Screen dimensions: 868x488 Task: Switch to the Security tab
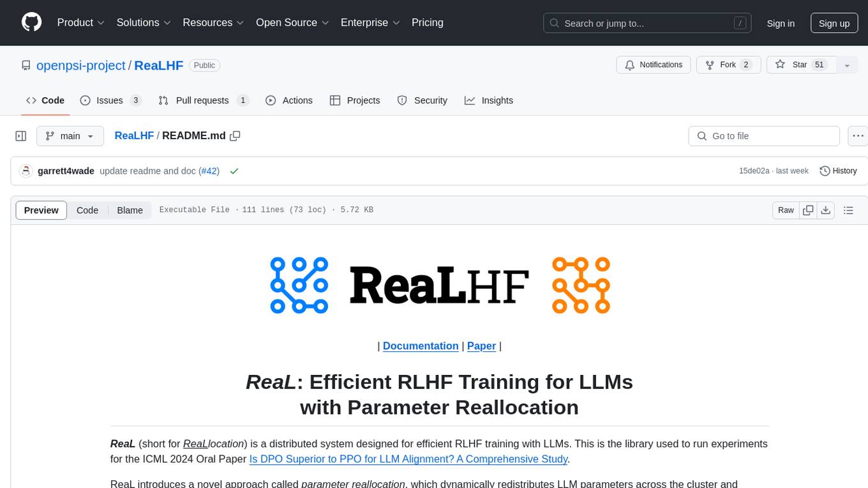click(x=422, y=100)
